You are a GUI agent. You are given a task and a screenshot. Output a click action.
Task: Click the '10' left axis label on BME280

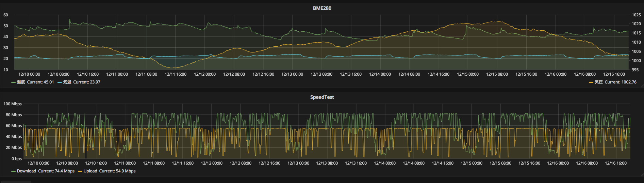(6, 70)
